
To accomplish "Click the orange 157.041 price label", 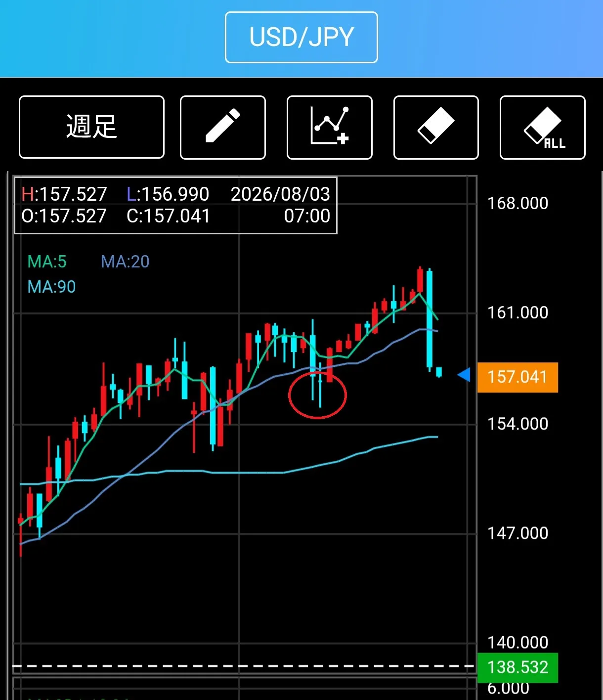I will point(517,377).
